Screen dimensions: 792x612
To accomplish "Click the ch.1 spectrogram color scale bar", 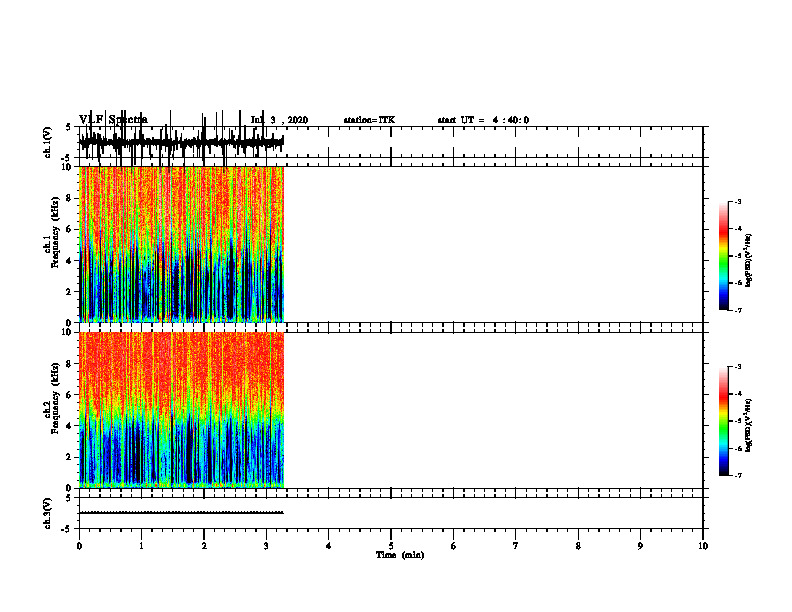I will point(724,256).
